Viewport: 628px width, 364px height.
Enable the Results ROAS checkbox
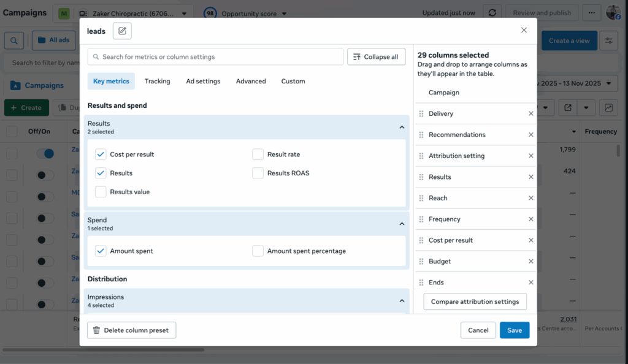(258, 173)
